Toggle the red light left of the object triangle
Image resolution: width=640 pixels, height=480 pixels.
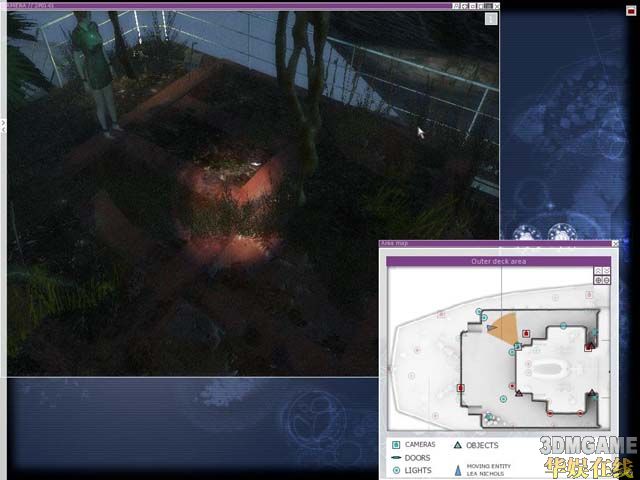point(512,386)
